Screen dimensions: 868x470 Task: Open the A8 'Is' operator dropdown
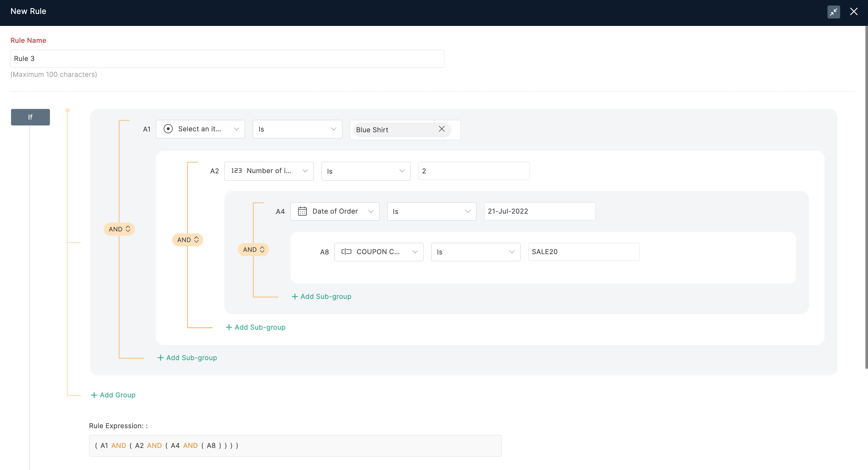coord(476,252)
